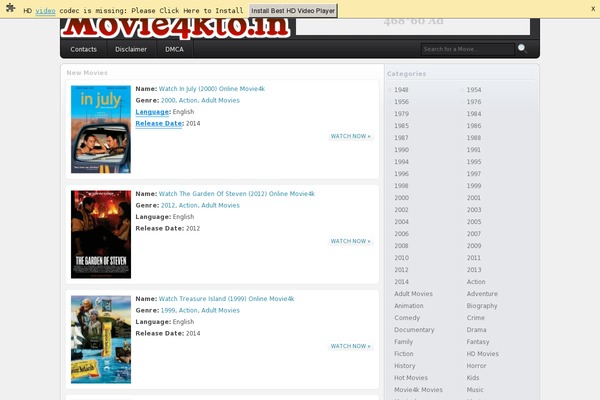600x400 pixels.
Task: Select the 2014 category in sidebar
Action: [x=401, y=282]
